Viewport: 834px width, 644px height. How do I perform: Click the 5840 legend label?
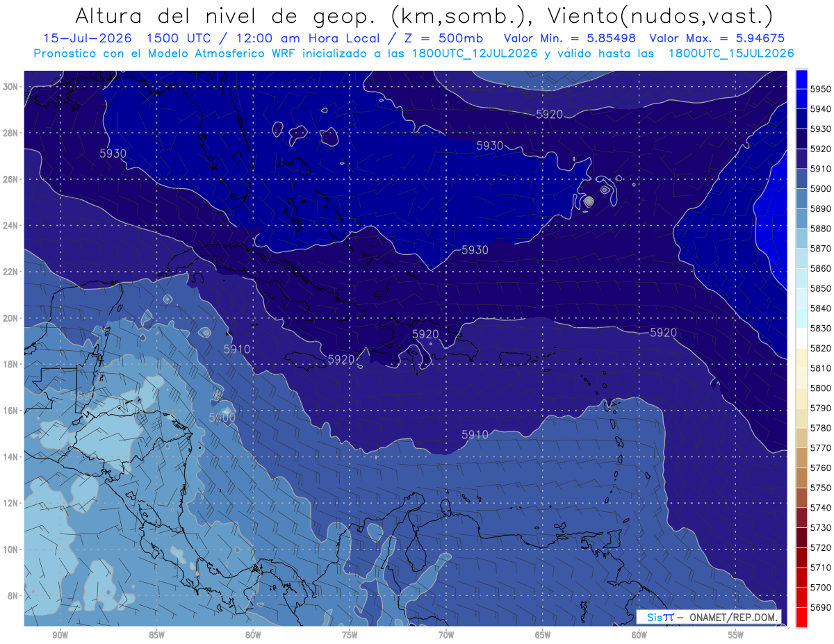coord(821,308)
